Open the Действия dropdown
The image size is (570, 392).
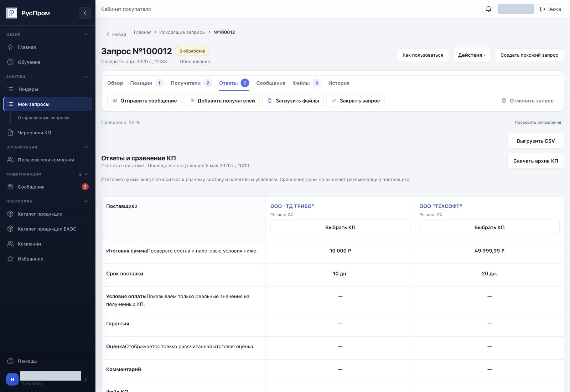tap(472, 55)
